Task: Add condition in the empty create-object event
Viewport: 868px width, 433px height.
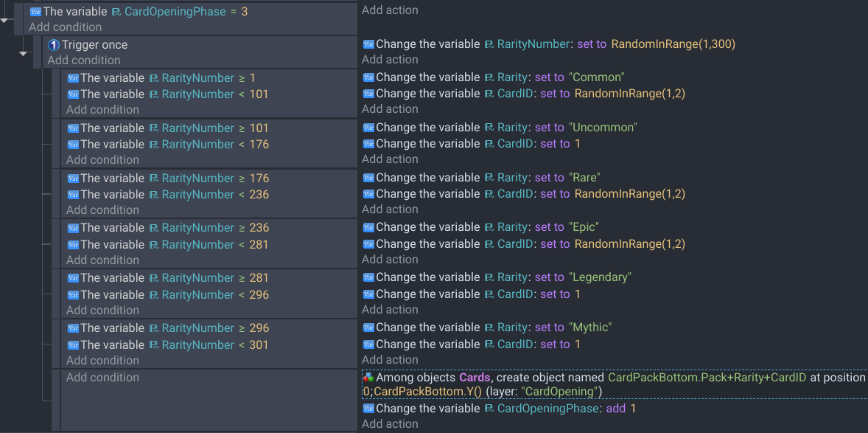Action: [x=102, y=377]
